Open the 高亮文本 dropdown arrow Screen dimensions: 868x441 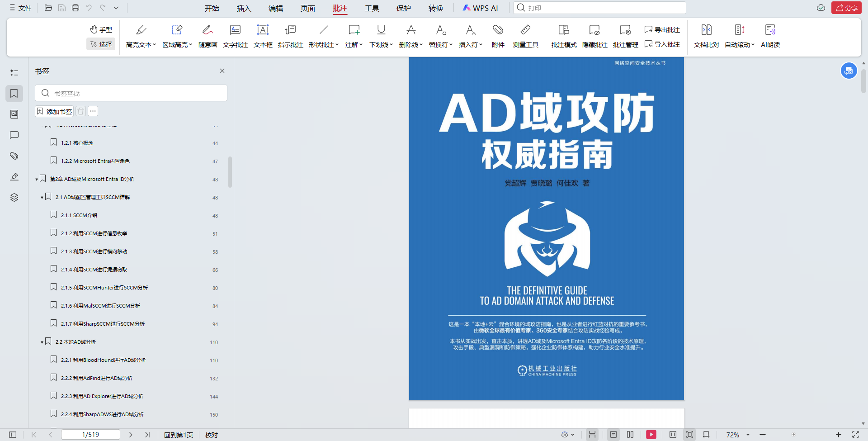(x=154, y=45)
